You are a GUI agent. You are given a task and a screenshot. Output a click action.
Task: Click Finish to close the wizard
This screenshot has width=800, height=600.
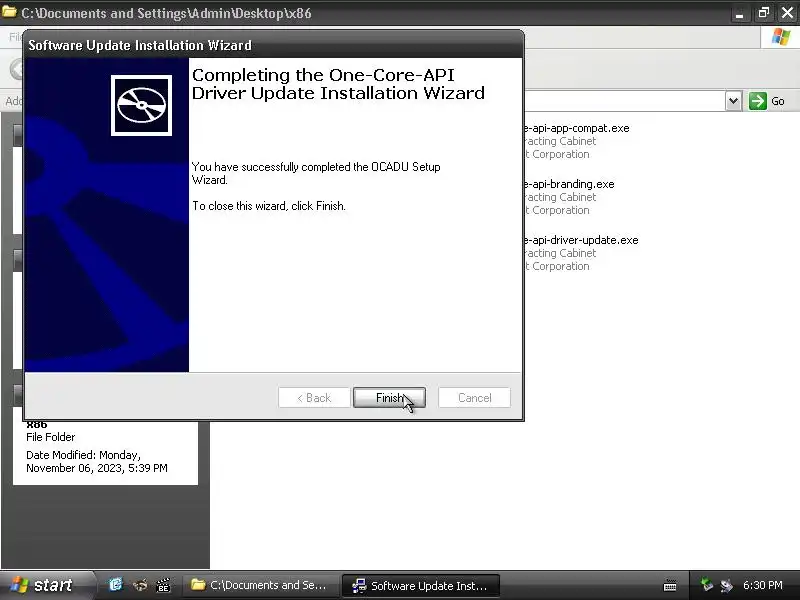click(x=389, y=397)
